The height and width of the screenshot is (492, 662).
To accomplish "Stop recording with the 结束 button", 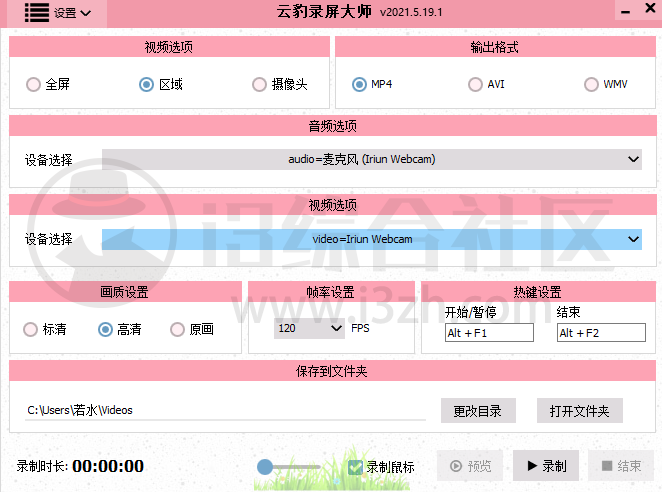I will (621, 466).
